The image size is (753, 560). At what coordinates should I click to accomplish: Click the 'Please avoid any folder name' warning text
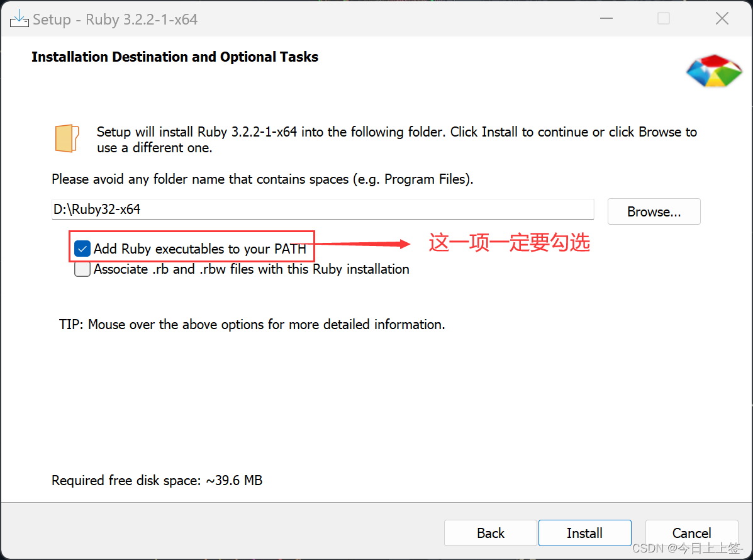click(x=263, y=179)
